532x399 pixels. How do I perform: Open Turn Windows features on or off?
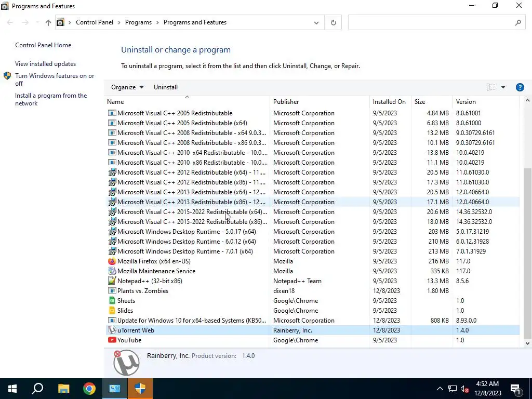coord(55,79)
